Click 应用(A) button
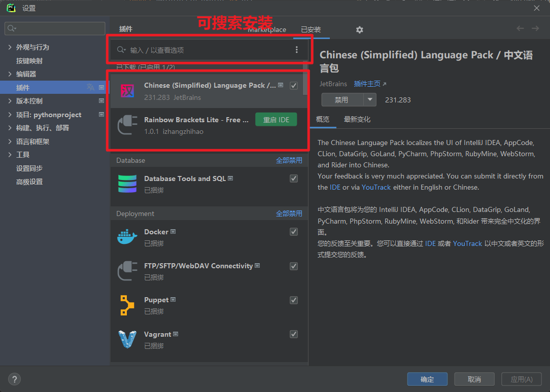550x392 pixels. (x=521, y=379)
